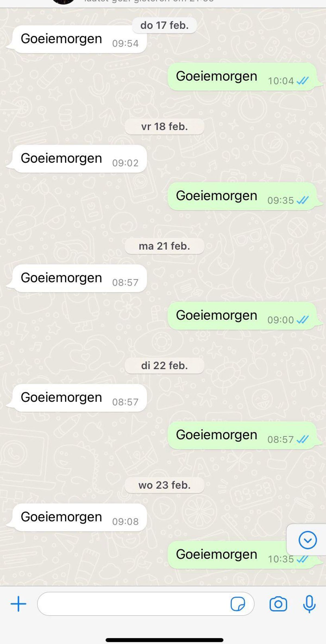Select the 'di 22 feb.' date label

pyautogui.click(x=164, y=366)
